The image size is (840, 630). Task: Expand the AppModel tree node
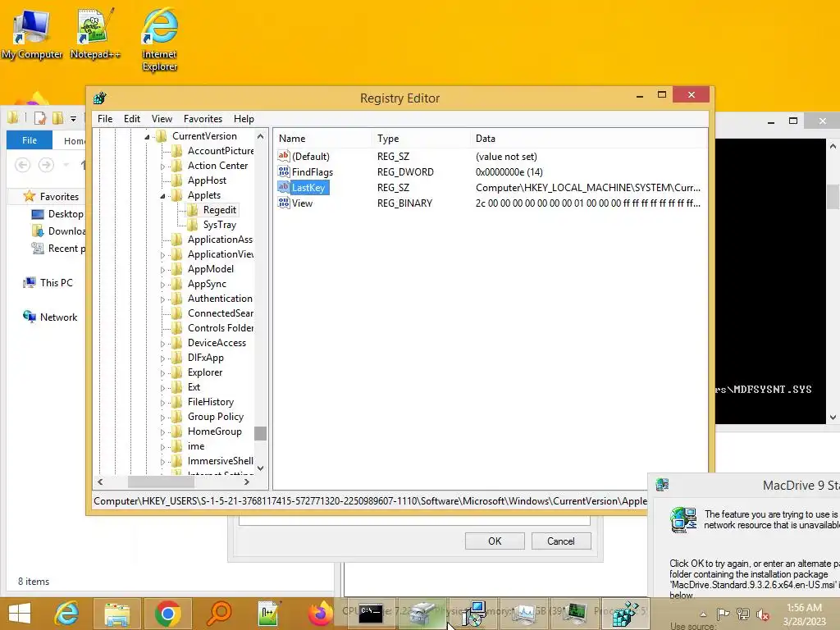tap(162, 270)
